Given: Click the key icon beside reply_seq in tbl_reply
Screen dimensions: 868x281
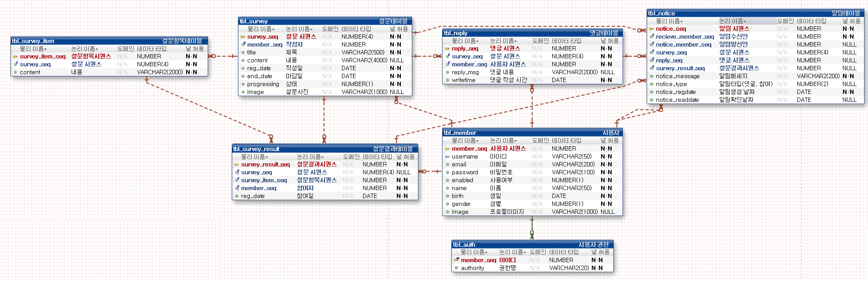Looking at the screenshot, I should click(x=447, y=49).
